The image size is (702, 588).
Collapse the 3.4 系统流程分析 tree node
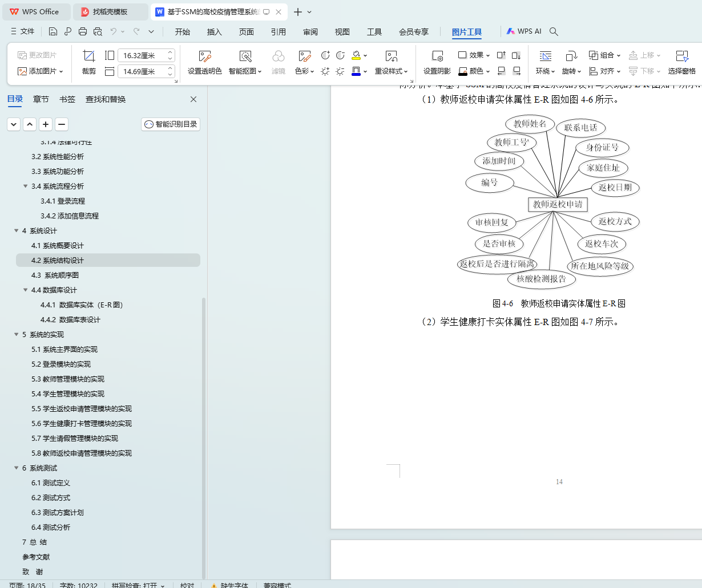click(x=25, y=186)
